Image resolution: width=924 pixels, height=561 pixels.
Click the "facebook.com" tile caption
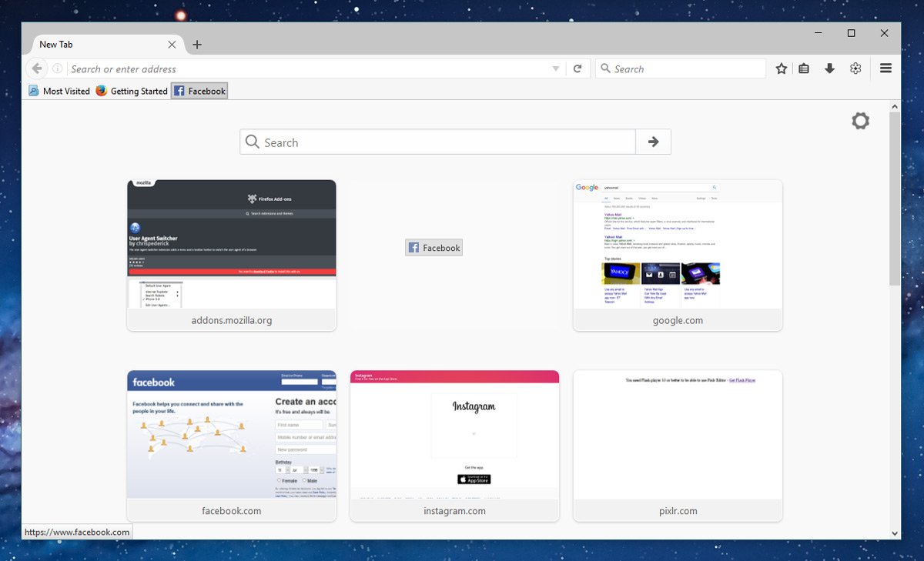pyautogui.click(x=232, y=511)
